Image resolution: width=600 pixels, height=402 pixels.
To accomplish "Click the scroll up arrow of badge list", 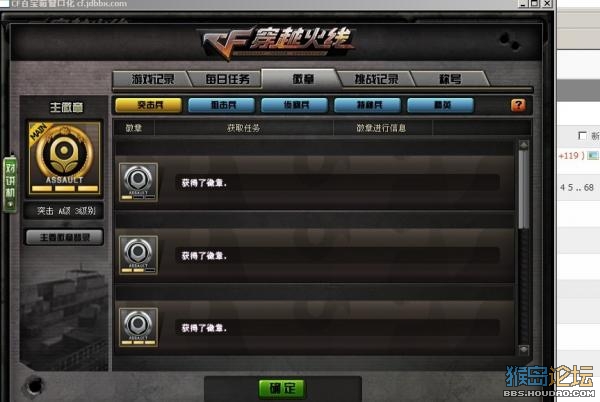I will point(524,145).
